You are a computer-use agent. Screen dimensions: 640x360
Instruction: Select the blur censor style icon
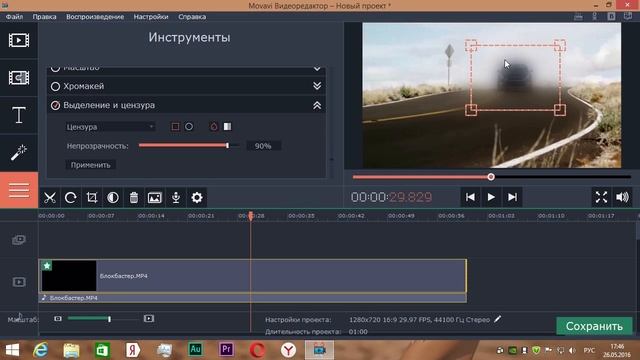point(214,127)
